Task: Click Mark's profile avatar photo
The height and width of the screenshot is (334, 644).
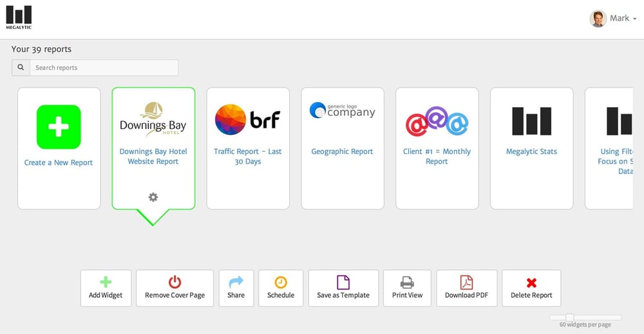Action: pos(598,18)
